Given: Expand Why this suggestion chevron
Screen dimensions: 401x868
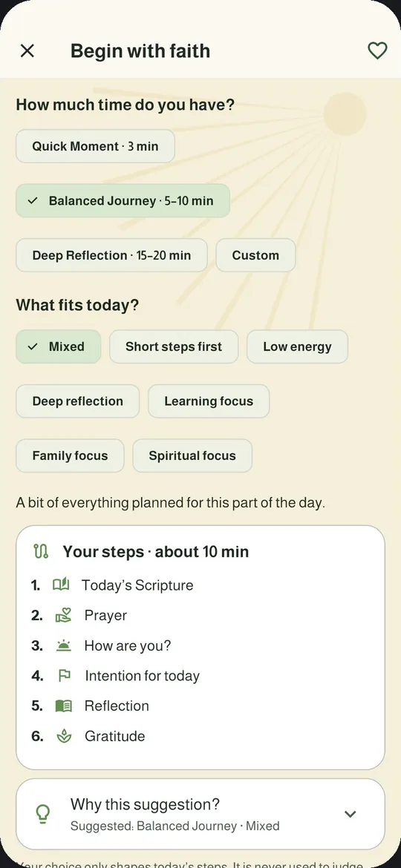Looking at the screenshot, I should pyautogui.click(x=350, y=814).
